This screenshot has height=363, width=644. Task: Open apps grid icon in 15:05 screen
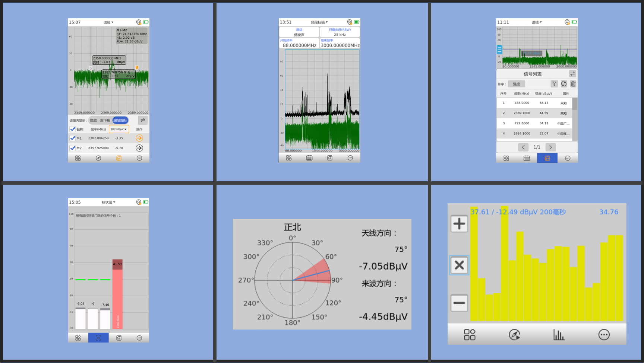pos(78,338)
